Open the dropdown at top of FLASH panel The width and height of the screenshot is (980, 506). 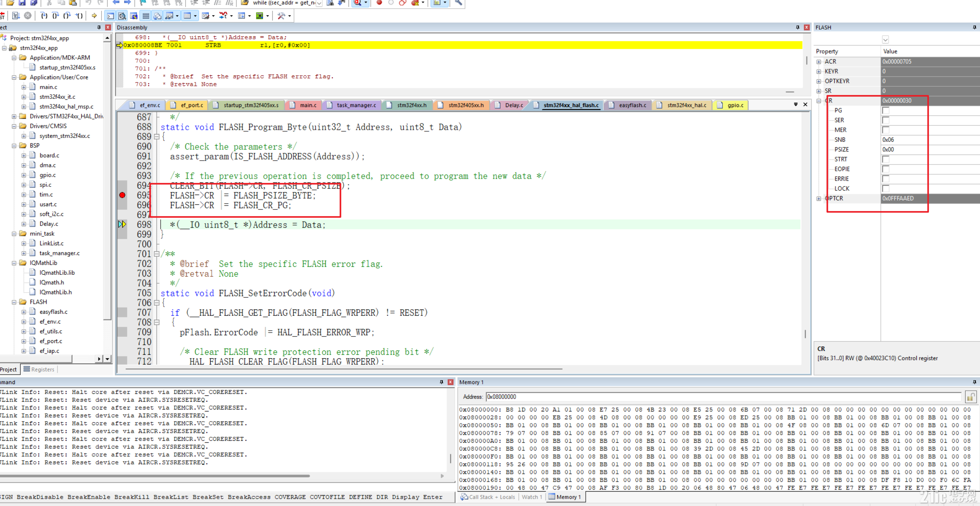click(x=885, y=39)
